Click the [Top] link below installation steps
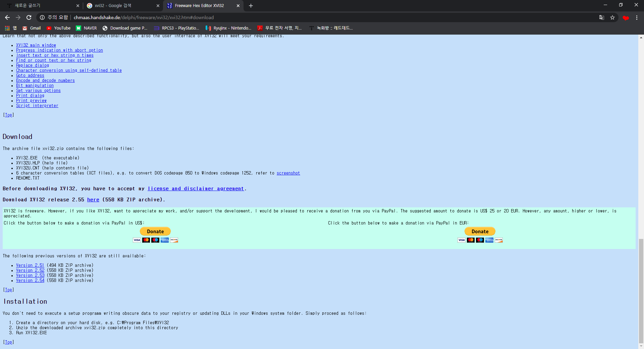Image resolution: width=644 pixels, height=349 pixels. [8, 342]
